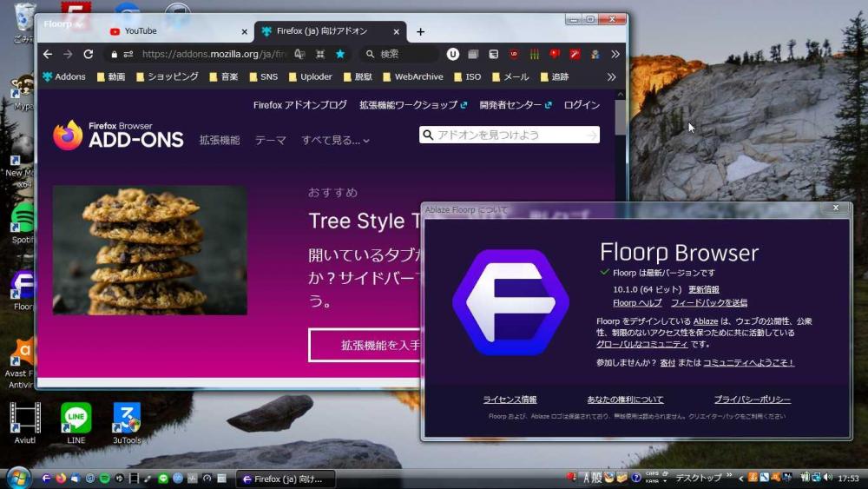The height and width of the screenshot is (489, 868).
Task: Open the sidebar panel icon in toolbar
Action: click(493, 54)
